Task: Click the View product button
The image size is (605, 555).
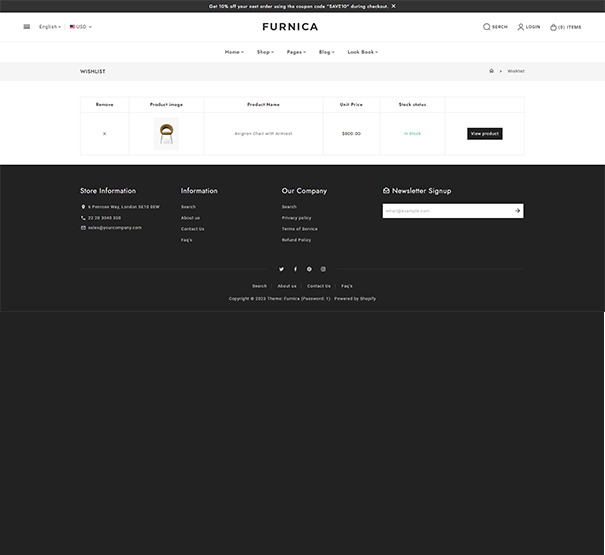Action: click(484, 133)
